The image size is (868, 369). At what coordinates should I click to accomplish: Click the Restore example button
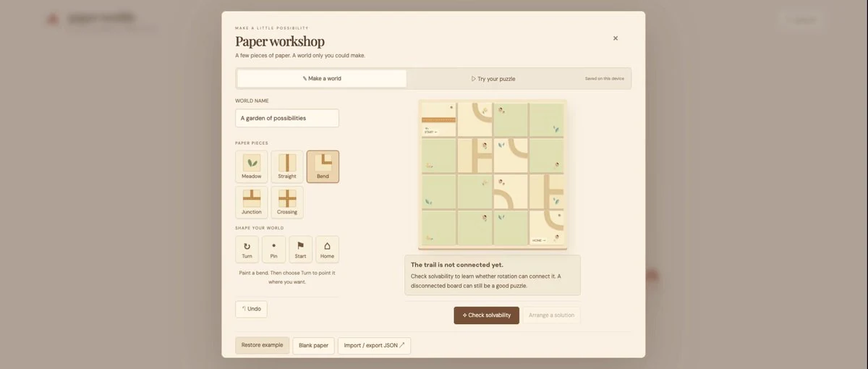pyautogui.click(x=262, y=345)
